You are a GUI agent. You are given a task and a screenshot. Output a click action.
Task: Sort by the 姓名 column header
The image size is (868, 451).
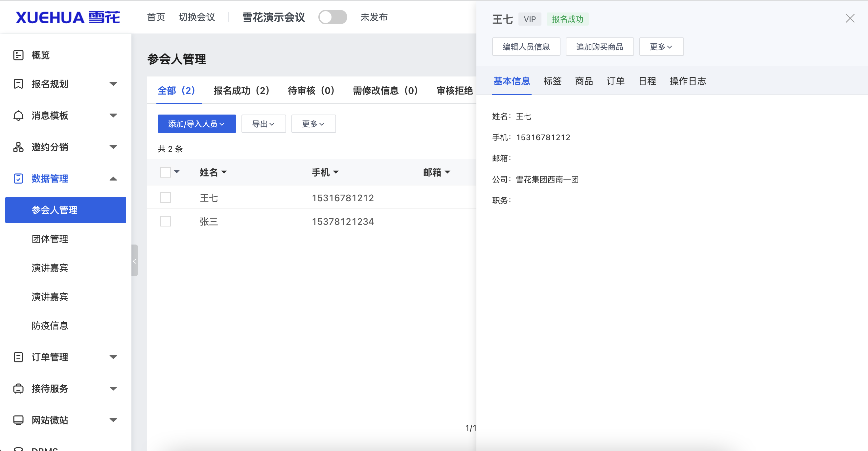213,172
